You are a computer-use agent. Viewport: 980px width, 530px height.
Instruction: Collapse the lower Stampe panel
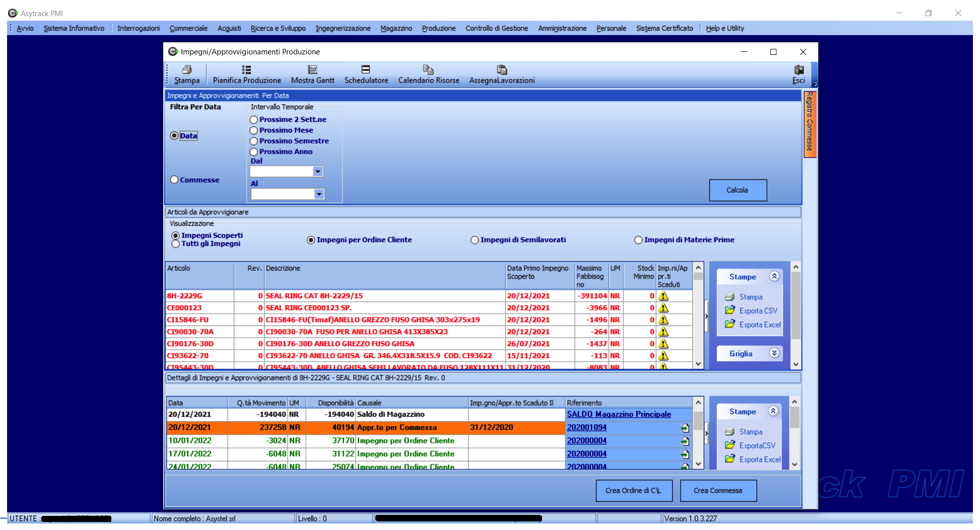point(773,411)
